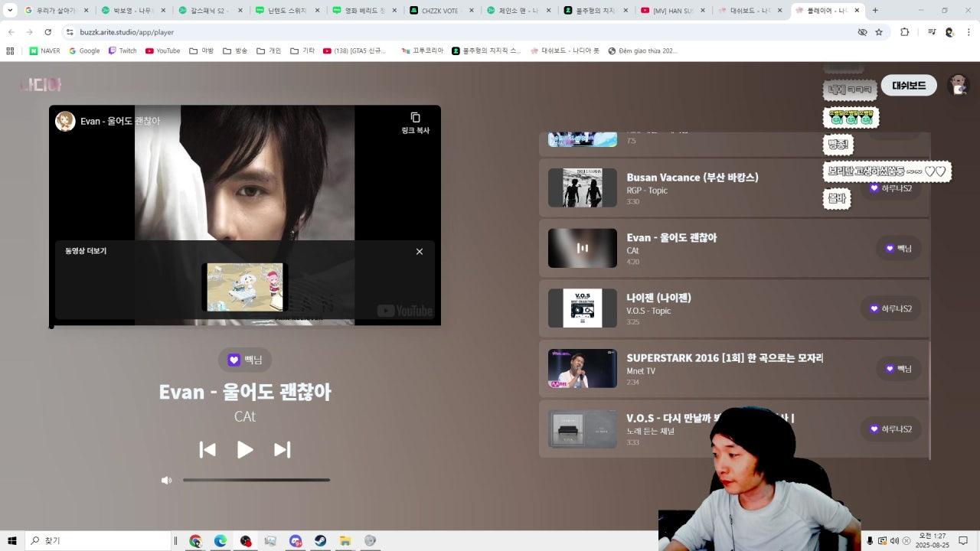980x551 pixels.
Task: Play the current song Evan - 울어도 괜찮아
Action: [245, 449]
